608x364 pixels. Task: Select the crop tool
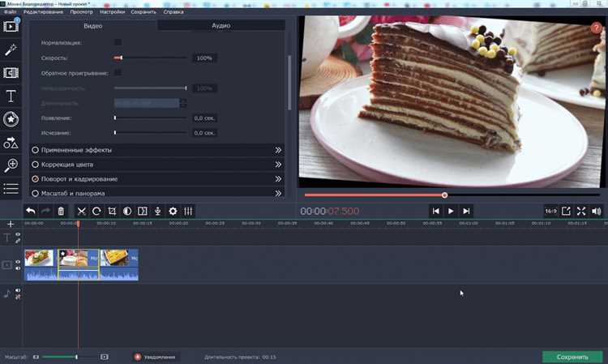112,211
